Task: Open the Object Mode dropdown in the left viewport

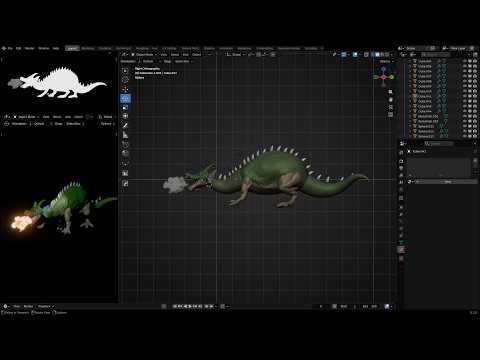Action: coord(26,117)
